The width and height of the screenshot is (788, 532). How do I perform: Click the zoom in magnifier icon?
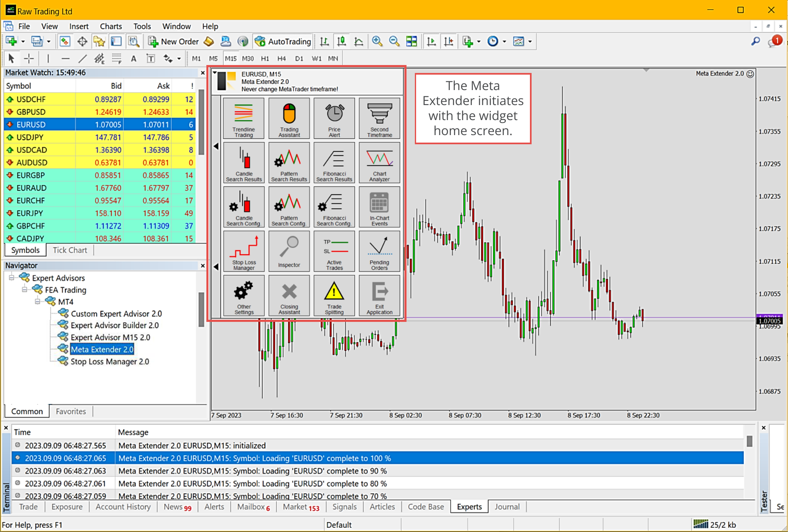click(377, 41)
